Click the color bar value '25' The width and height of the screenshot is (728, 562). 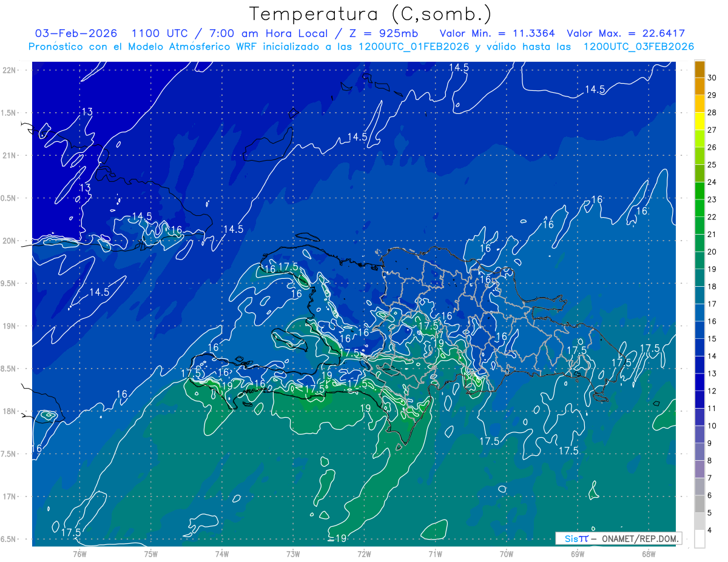pos(712,165)
